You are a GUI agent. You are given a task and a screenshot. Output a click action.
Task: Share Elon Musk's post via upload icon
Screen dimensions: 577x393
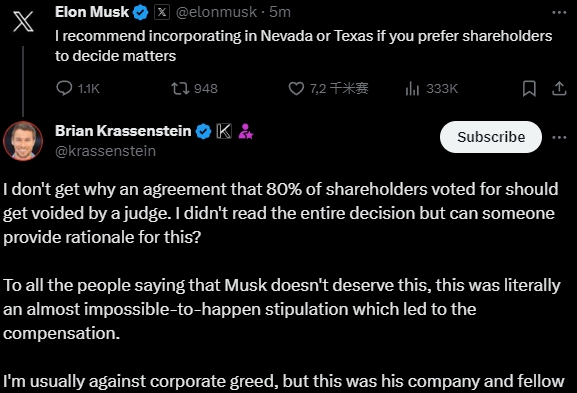(559, 88)
